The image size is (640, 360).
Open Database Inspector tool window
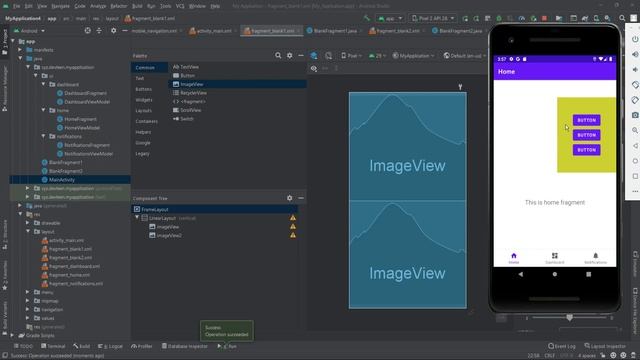point(184,346)
